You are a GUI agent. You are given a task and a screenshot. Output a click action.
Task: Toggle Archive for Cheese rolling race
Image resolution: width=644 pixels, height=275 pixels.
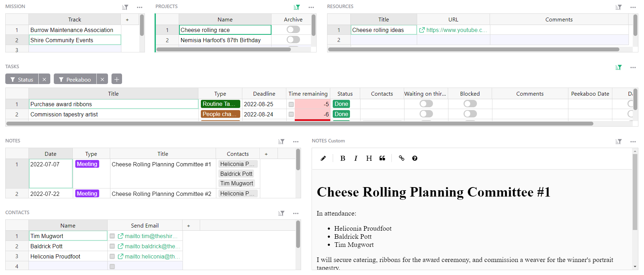pos(293,30)
